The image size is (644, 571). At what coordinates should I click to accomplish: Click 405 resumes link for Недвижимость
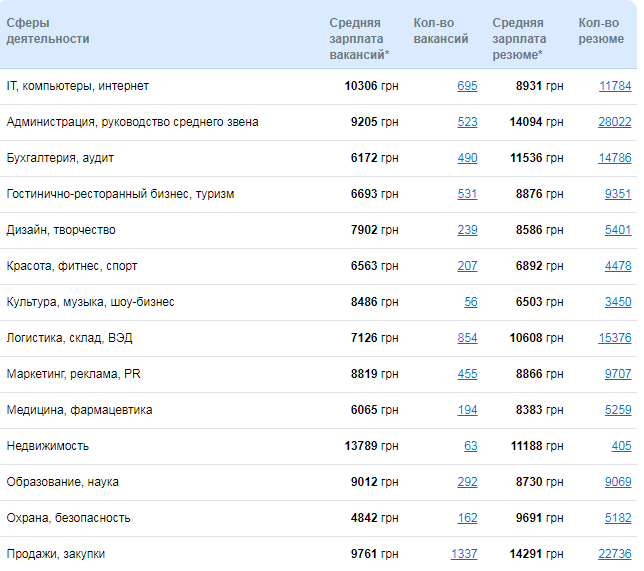coord(622,446)
